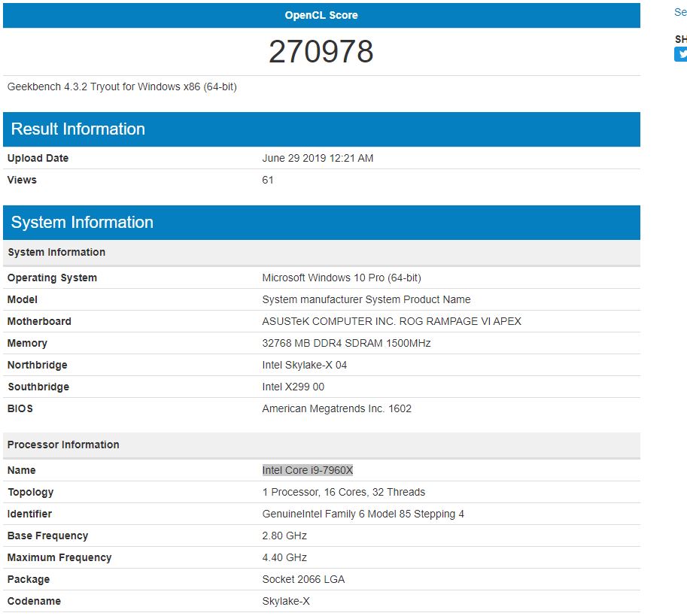Click the Views label
This screenshot has width=687, height=616.
click(22, 180)
